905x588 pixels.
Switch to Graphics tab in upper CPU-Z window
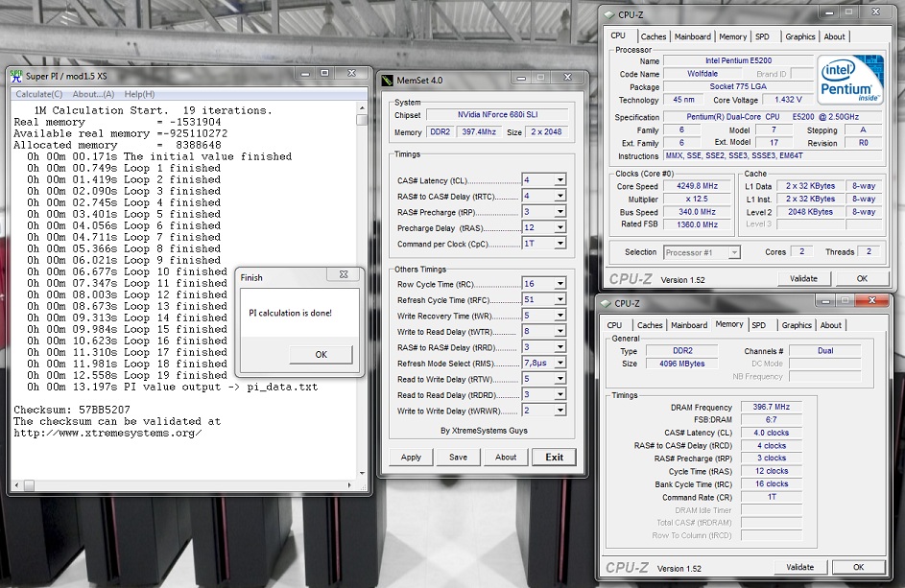800,36
